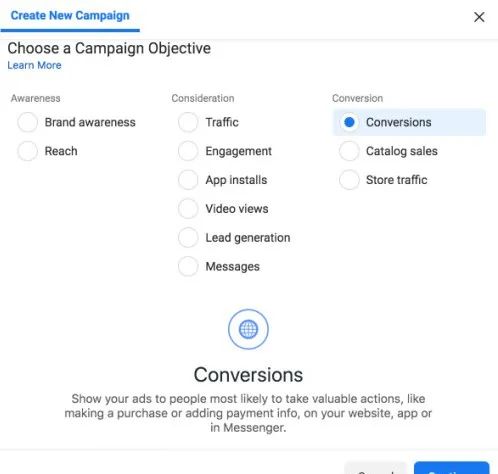Close the Create New Campaign dialog
This screenshot has width=498, height=474.
coord(479,17)
